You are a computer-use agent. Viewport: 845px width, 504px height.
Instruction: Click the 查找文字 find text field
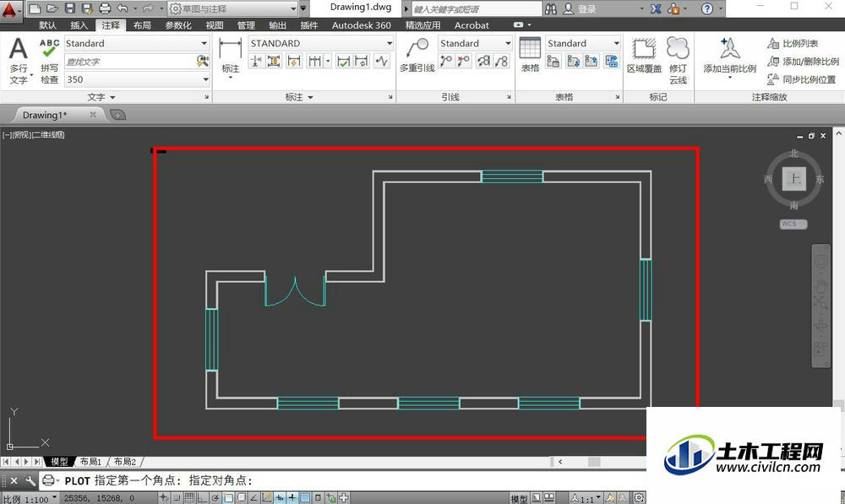pyautogui.click(x=130, y=62)
